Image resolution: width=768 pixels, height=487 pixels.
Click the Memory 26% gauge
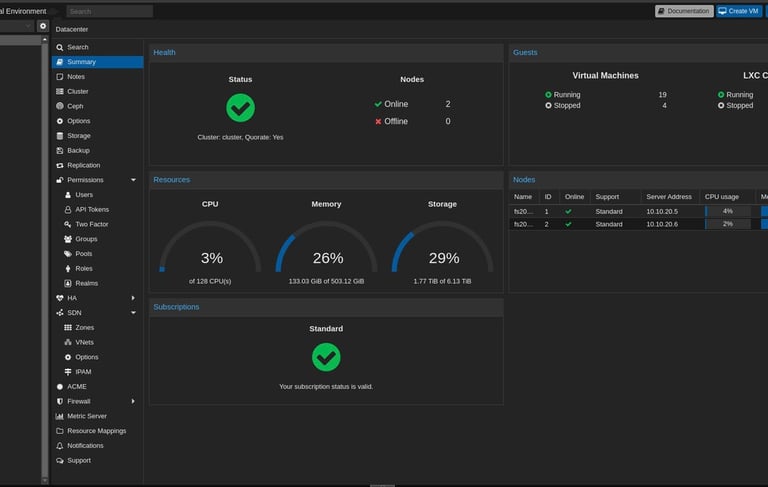[x=326, y=247]
